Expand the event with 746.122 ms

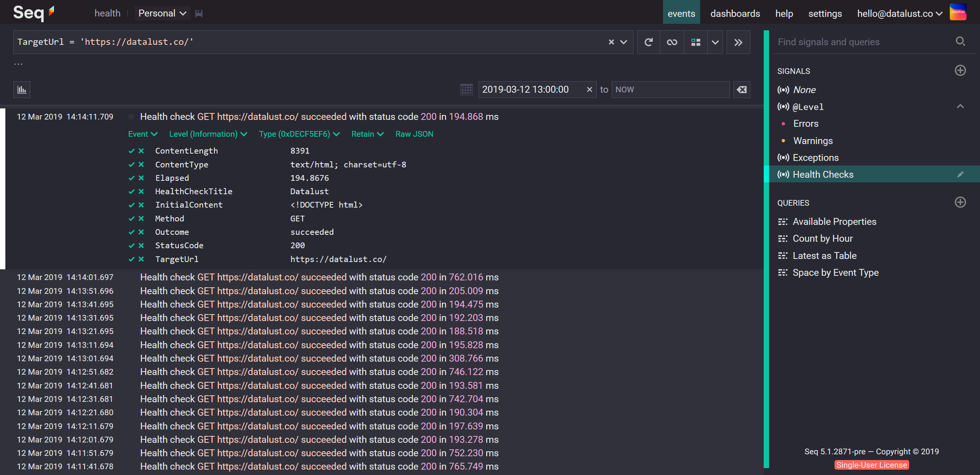click(x=319, y=372)
